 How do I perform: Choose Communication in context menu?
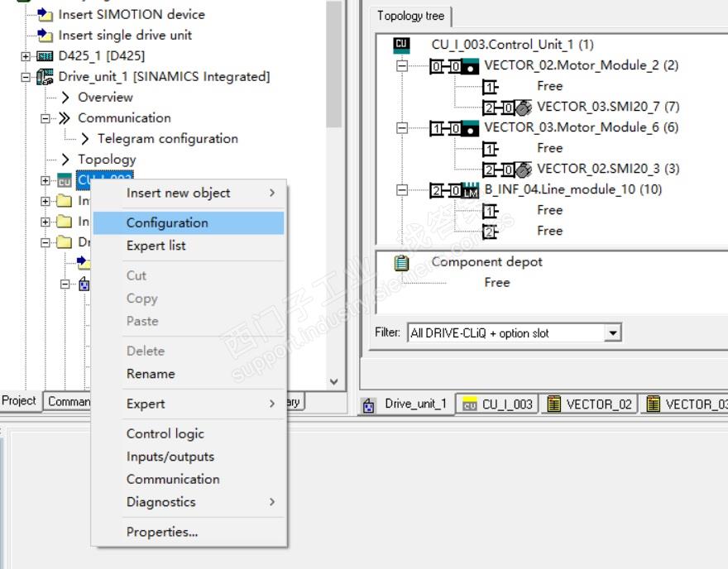click(189, 479)
